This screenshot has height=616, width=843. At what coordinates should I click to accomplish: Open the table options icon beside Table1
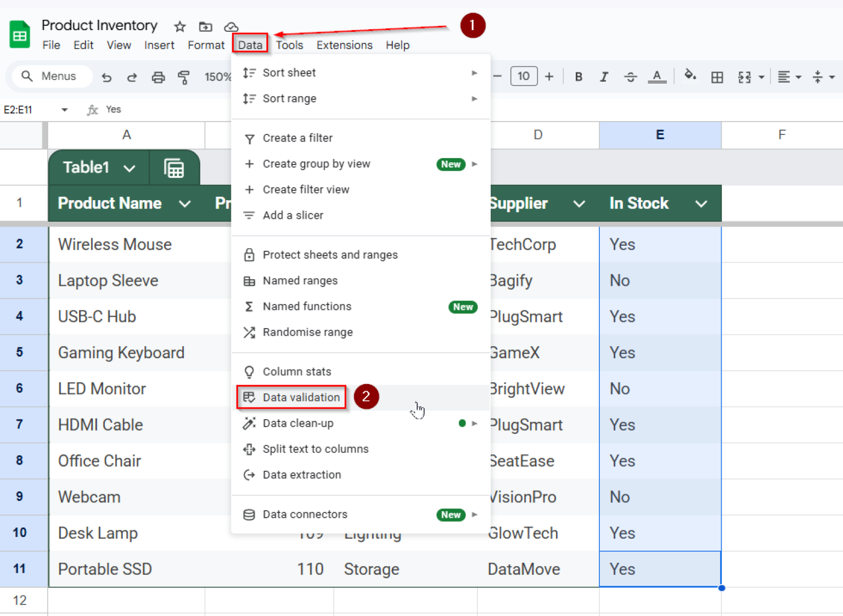(175, 167)
